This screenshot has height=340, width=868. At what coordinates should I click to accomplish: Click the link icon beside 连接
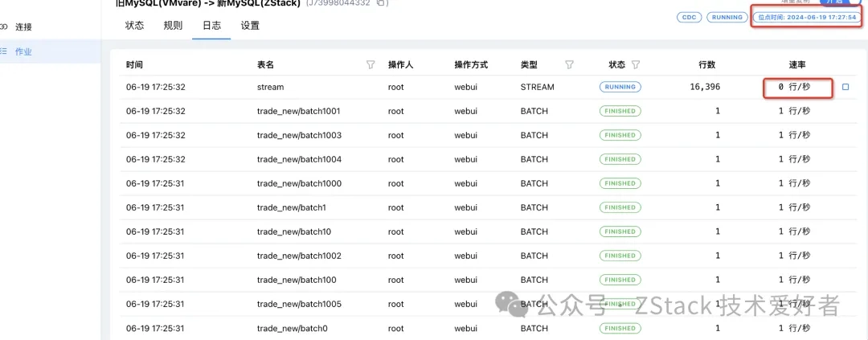[2, 27]
